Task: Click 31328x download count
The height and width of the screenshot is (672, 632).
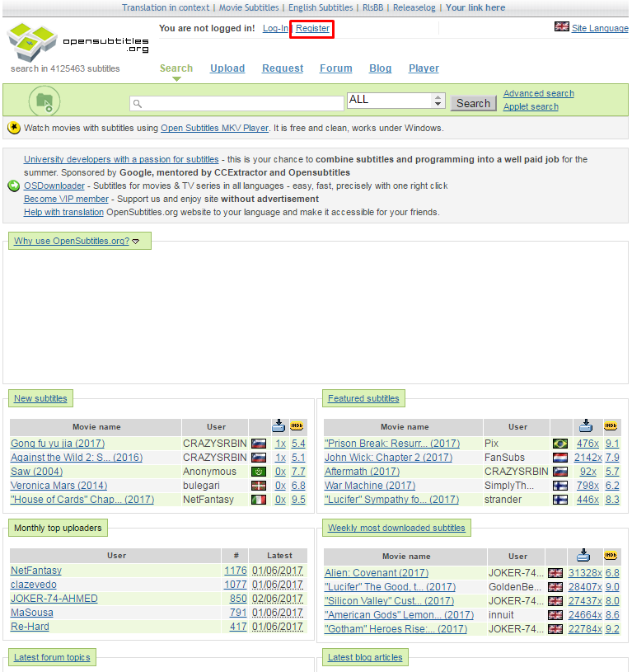Action: (585, 573)
